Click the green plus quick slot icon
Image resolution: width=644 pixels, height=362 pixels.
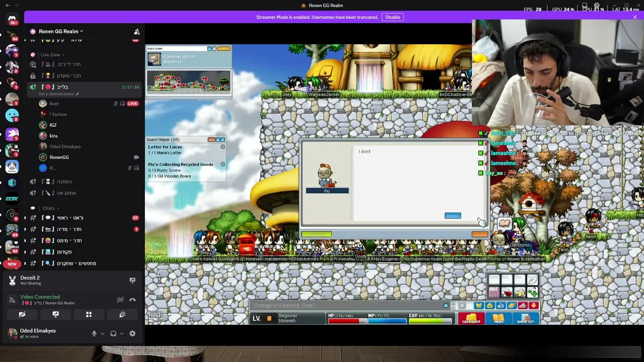coord(532,292)
